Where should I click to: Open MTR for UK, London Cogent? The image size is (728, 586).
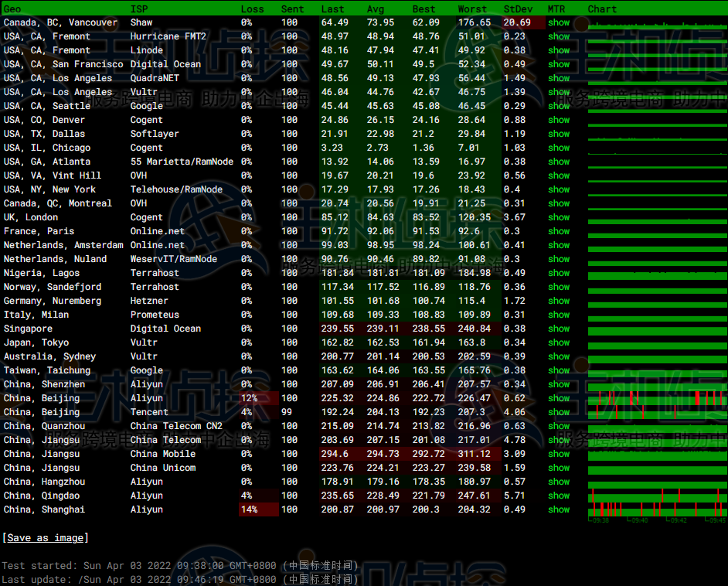point(558,217)
